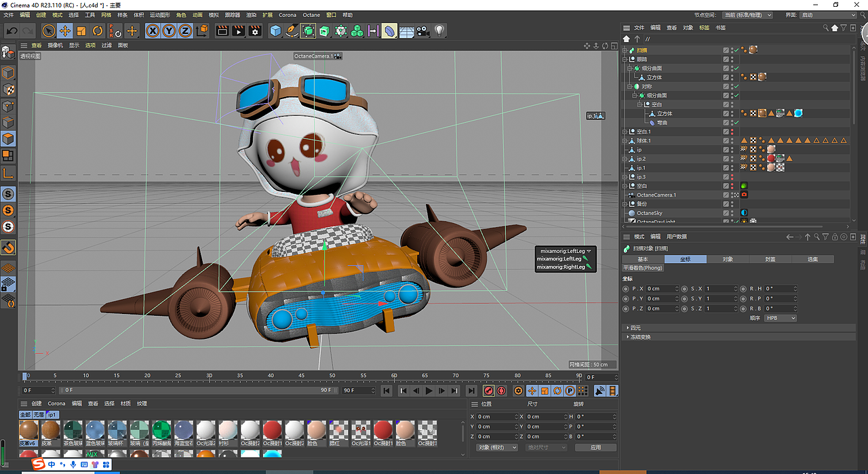Open rotation order HPB dropdown
This screenshot has width=868, height=474.
[x=780, y=318]
